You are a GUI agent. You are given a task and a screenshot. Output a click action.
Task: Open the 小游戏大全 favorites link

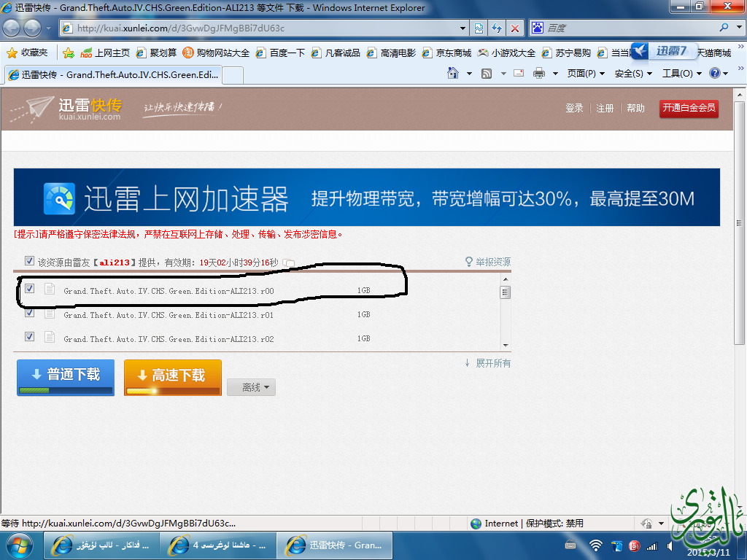click(507, 52)
